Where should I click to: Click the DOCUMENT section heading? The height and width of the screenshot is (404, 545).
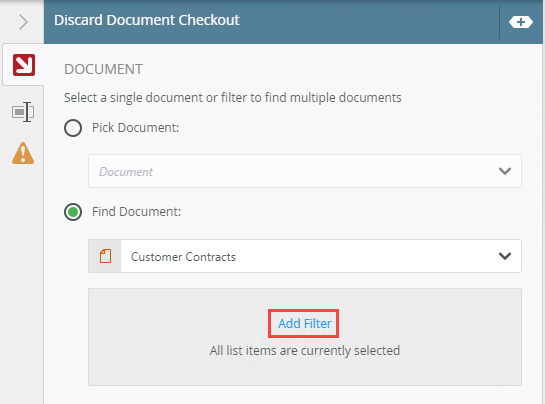click(104, 69)
